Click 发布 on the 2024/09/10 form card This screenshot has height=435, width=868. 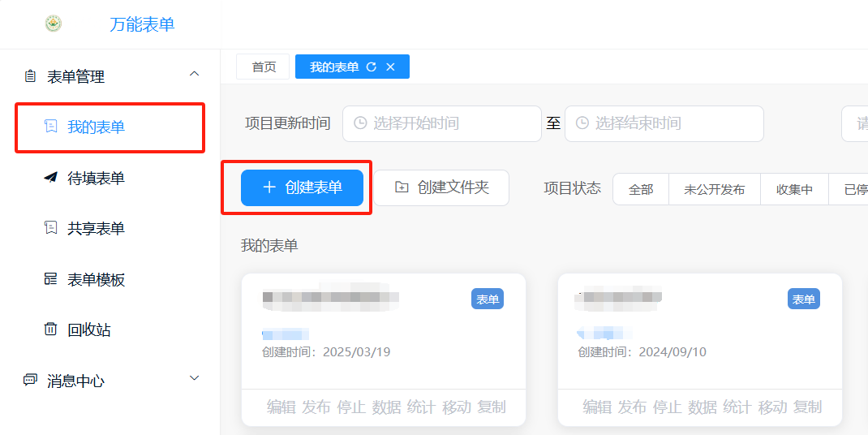(632, 407)
